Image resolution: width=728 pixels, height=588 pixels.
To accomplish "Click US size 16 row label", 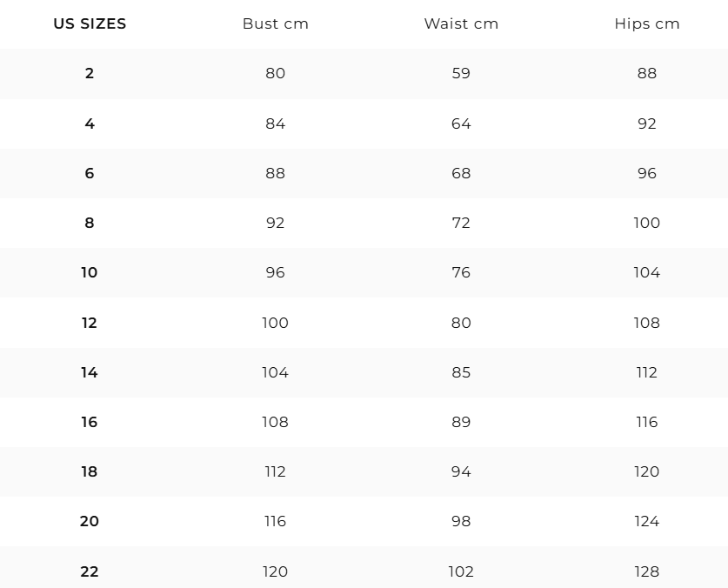I will (x=90, y=422).
